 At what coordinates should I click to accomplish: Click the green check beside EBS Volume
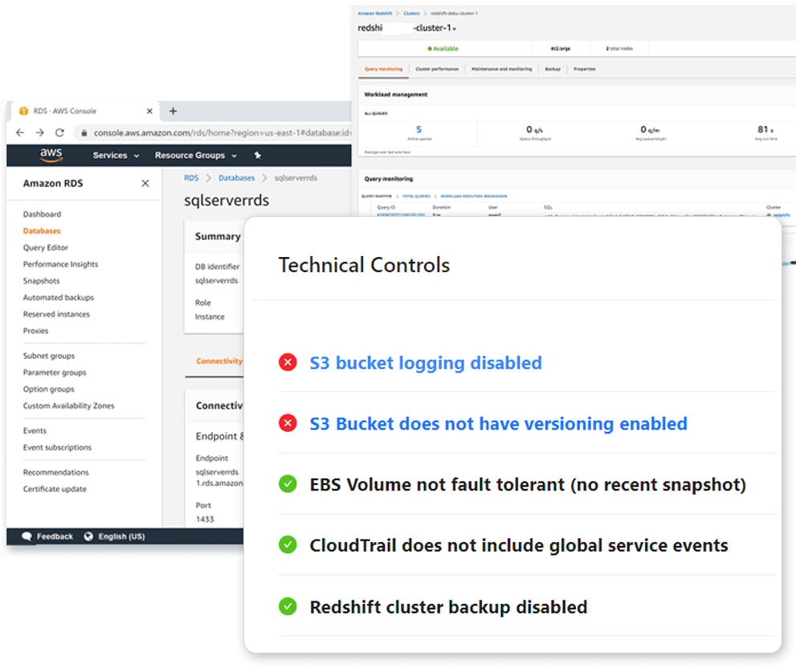[288, 483]
